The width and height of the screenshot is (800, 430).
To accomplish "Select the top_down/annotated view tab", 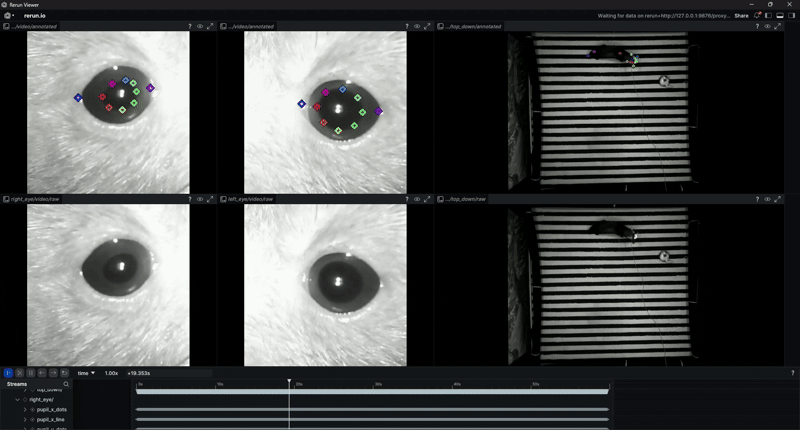I will pos(470,26).
